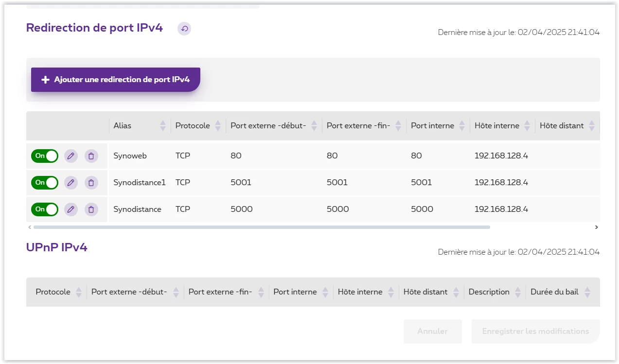This screenshot has width=619, height=364.
Task: Click the Description column header in UPnP table
Action: [x=489, y=292]
